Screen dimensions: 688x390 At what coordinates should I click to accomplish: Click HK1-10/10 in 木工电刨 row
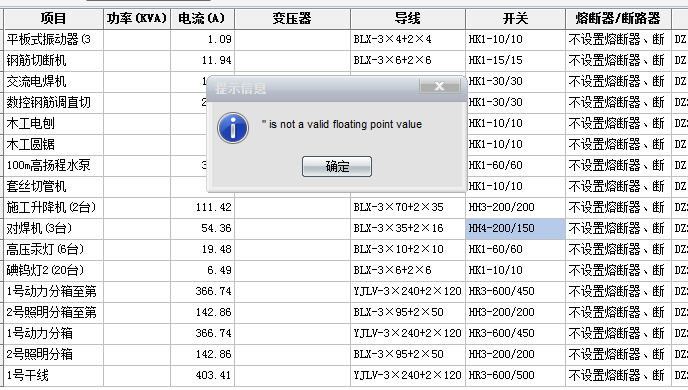coord(515,124)
